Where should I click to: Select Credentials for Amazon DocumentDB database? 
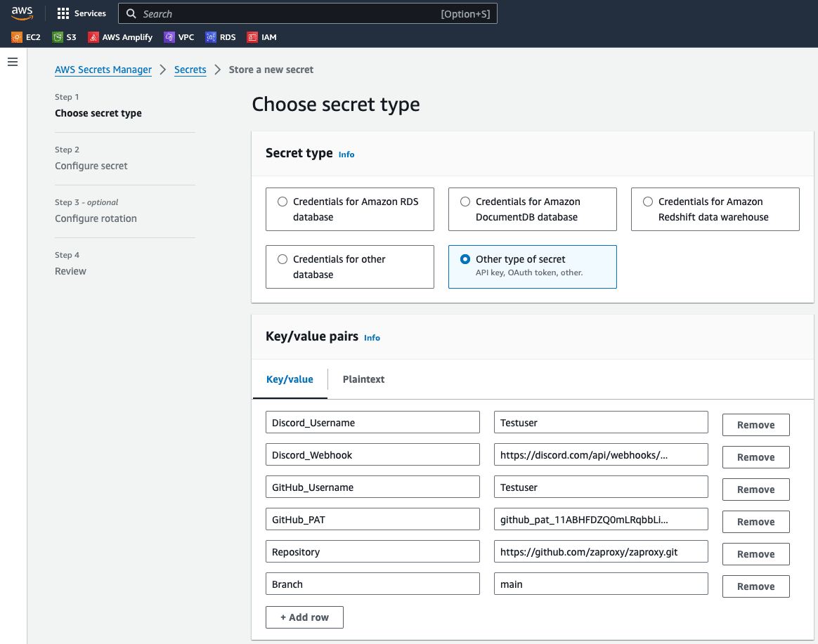(532, 209)
